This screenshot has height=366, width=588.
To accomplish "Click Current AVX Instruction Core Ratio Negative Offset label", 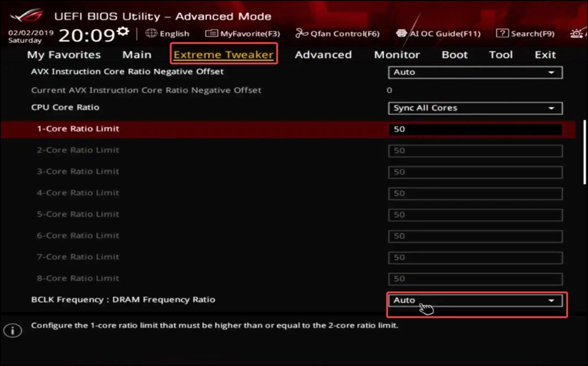I will coord(146,90).
